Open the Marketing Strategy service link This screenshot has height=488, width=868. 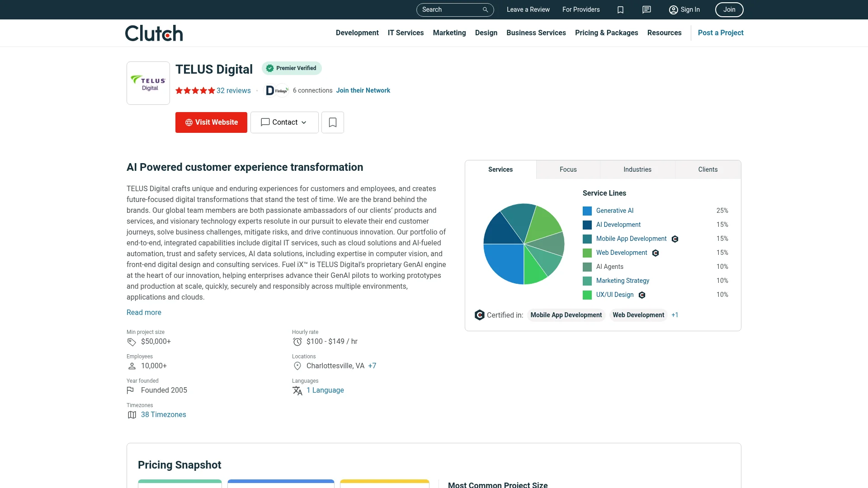coord(623,281)
